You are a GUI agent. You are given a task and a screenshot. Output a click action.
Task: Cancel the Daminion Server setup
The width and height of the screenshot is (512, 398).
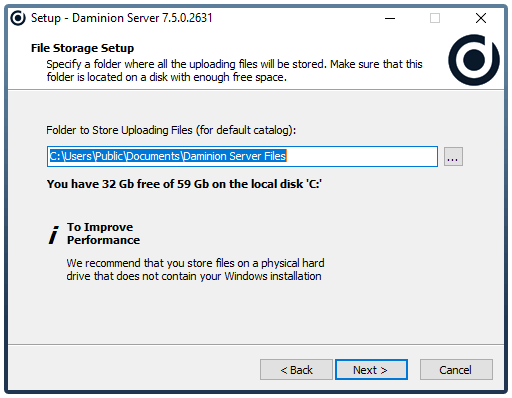[456, 369]
